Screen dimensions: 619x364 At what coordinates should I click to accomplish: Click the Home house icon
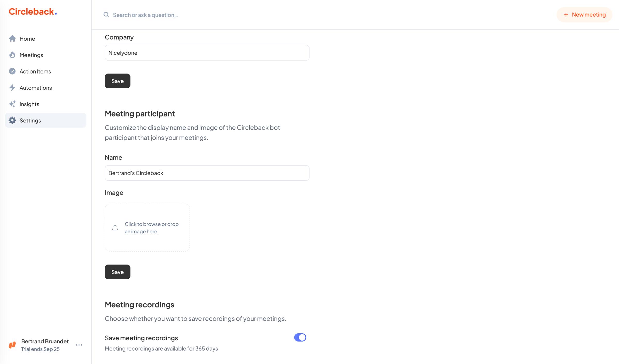[12, 39]
